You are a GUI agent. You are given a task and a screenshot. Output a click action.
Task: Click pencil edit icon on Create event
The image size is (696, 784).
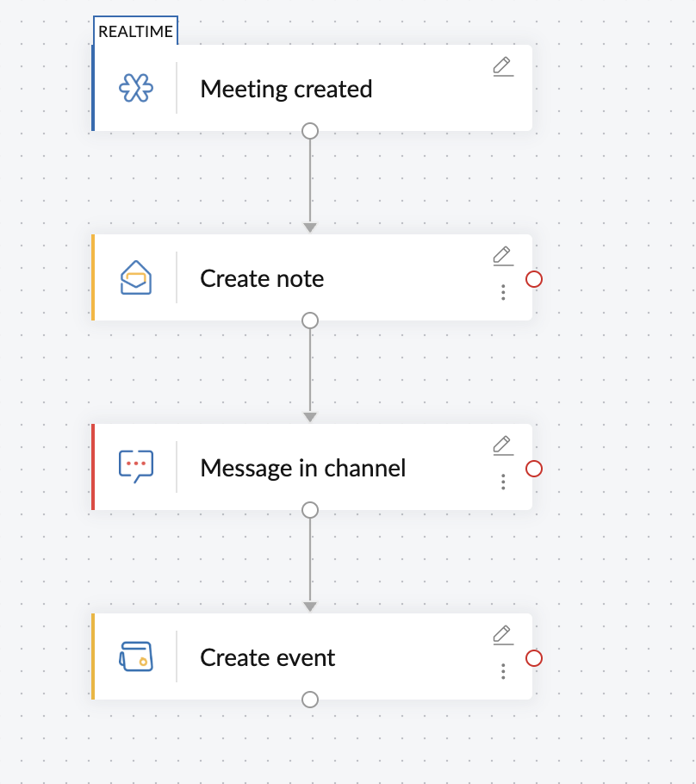pos(503,635)
